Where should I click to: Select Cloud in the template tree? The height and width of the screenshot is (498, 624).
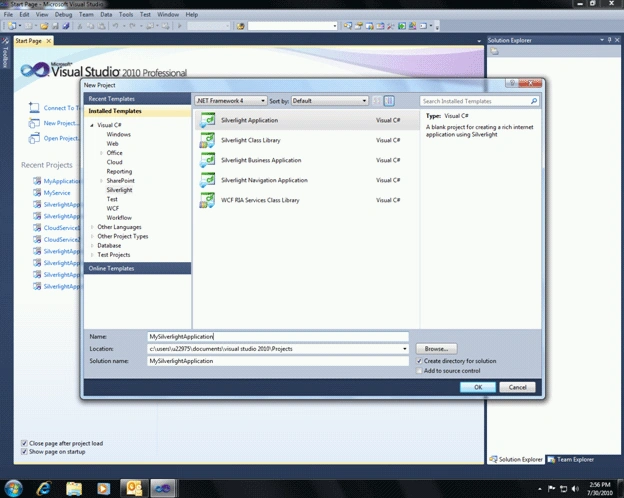tap(114, 162)
